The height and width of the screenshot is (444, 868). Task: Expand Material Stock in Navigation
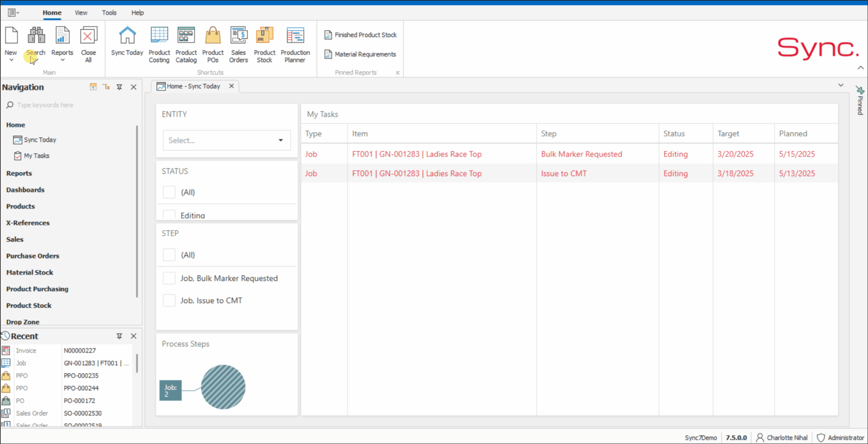click(30, 272)
